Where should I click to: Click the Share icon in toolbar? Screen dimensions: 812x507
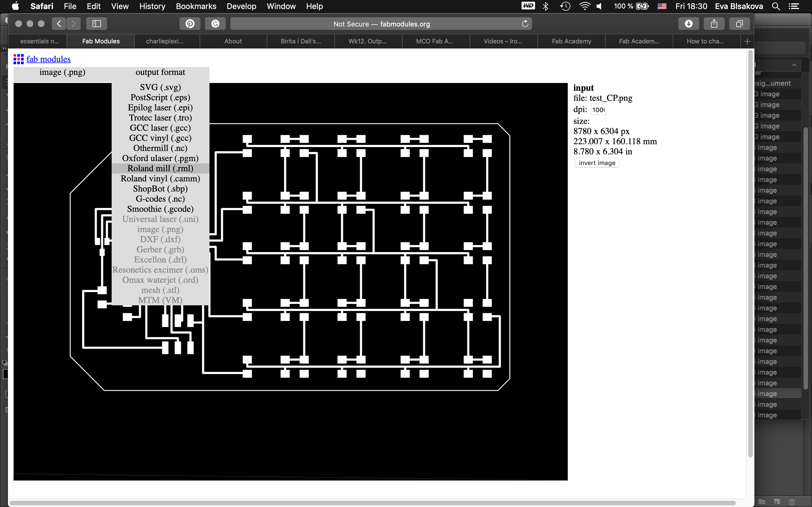point(714,24)
